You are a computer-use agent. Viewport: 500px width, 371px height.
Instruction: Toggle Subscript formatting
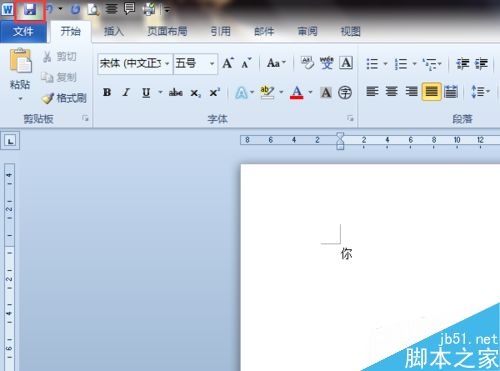pos(195,93)
